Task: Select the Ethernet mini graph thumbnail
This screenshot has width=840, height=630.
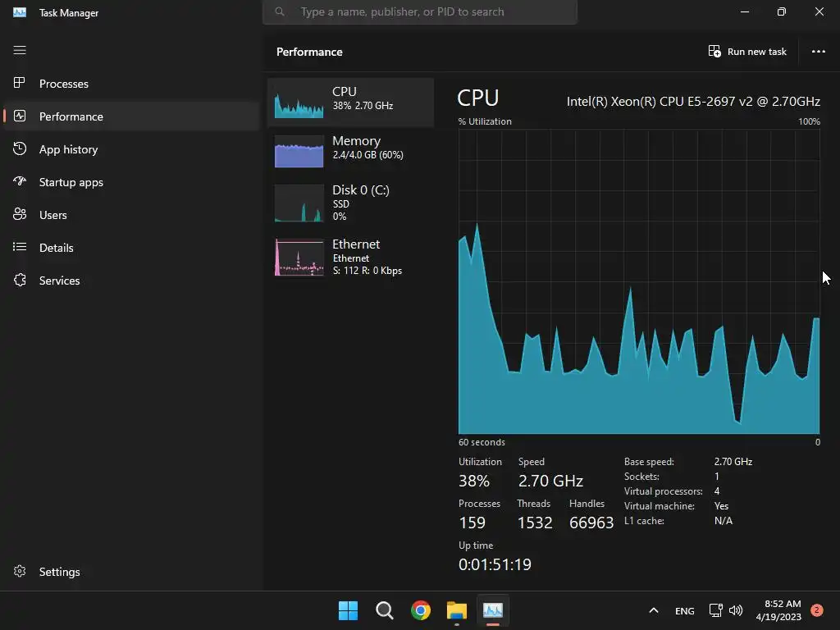Action: pos(299,257)
